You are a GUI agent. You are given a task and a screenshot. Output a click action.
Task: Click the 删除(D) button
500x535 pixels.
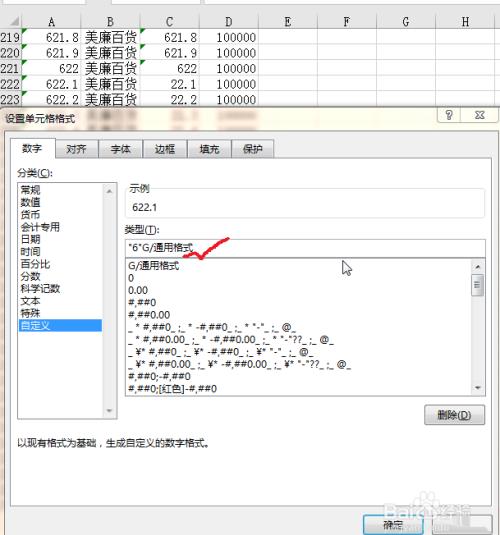[x=454, y=415]
